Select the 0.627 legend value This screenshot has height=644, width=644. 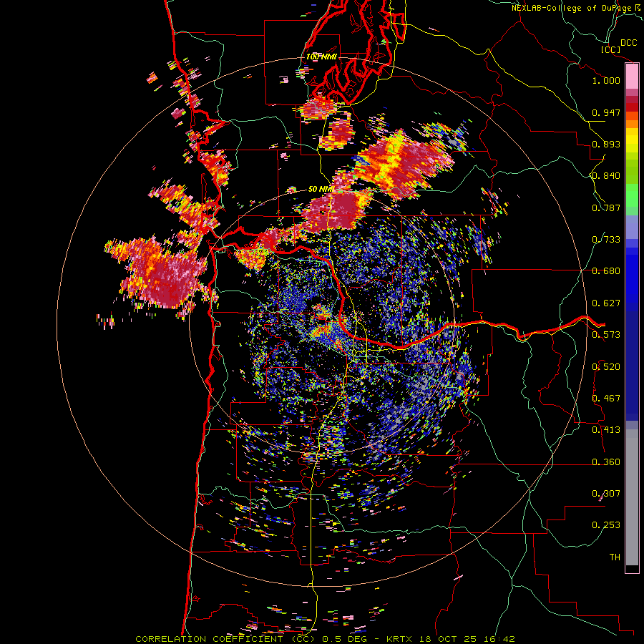(x=606, y=303)
